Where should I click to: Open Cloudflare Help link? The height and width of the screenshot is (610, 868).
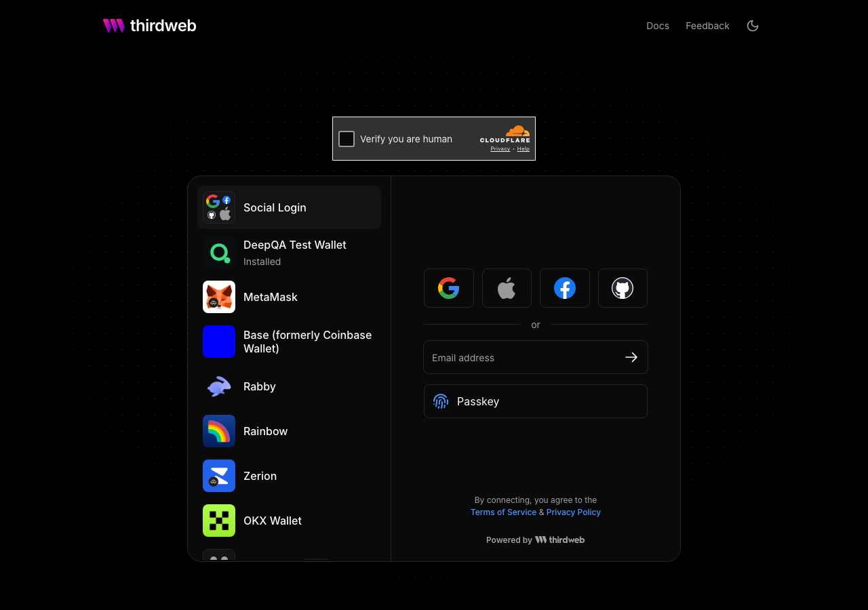tap(524, 148)
